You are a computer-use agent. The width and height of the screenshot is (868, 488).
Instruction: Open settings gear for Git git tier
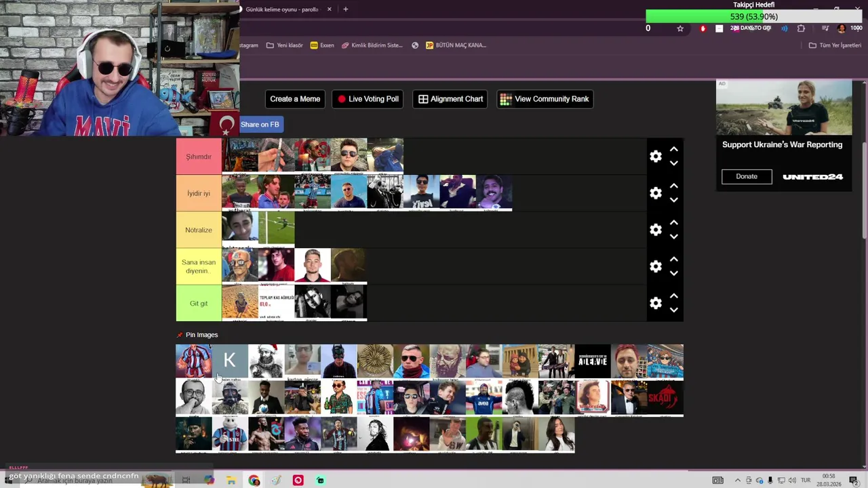pos(655,303)
